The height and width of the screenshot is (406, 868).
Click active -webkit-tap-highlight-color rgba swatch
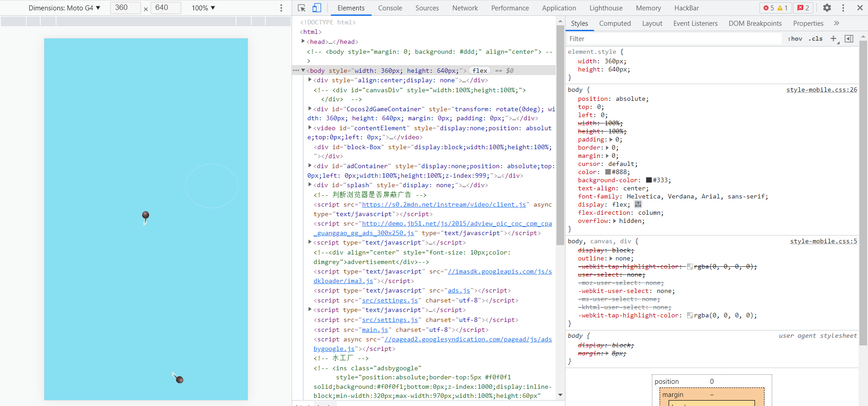click(x=690, y=316)
